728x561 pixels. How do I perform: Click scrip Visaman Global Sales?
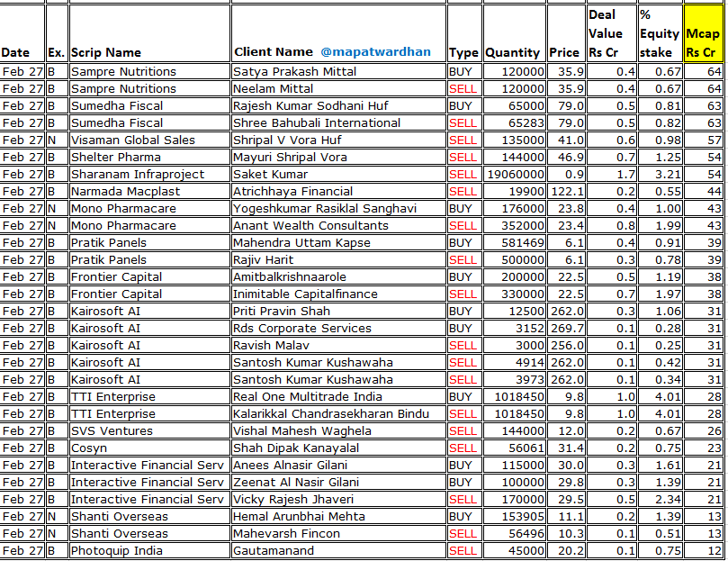pyautogui.click(x=133, y=140)
